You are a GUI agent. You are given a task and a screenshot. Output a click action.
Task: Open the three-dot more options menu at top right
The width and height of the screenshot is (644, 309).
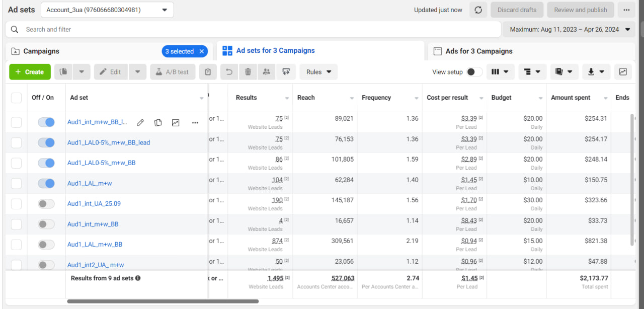(x=626, y=10)
